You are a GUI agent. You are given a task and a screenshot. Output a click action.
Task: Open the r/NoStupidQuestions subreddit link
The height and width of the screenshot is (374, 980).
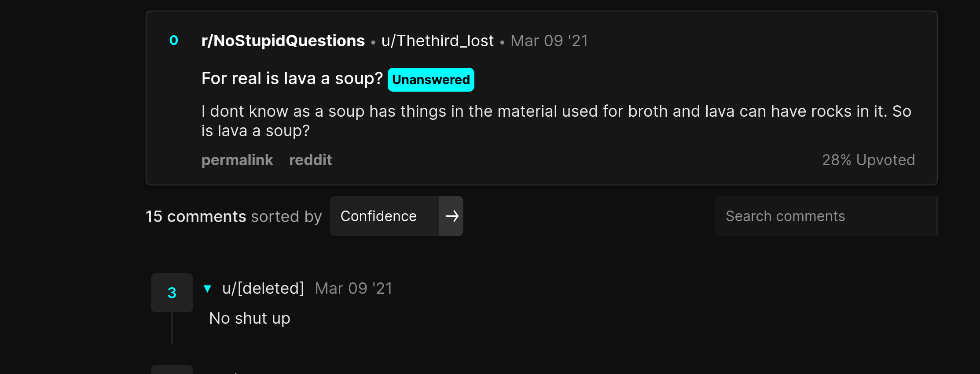coord(283,41)
